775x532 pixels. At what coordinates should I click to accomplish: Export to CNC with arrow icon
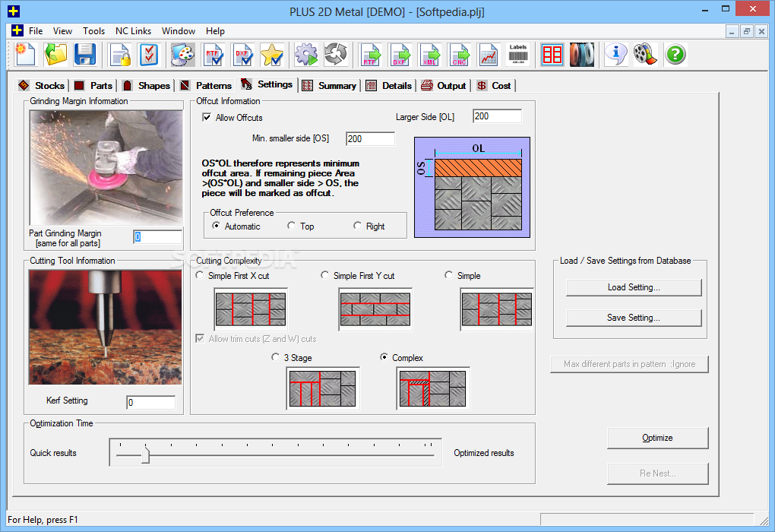click(x=459, y=55)
